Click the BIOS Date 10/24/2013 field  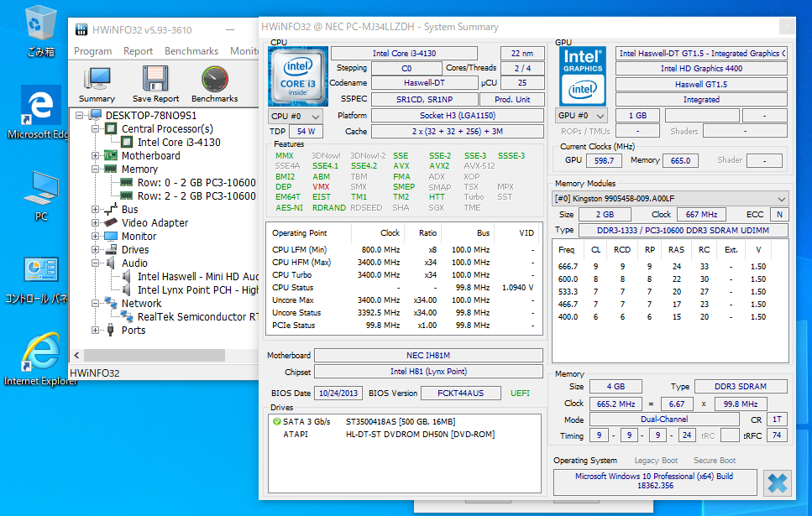[338, 394]
